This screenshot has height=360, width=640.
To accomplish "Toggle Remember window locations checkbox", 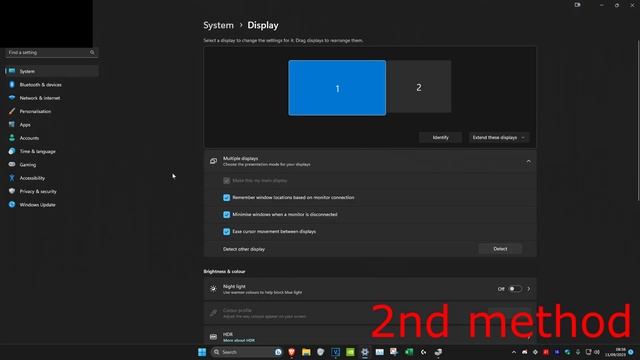I will coord(227,198).
